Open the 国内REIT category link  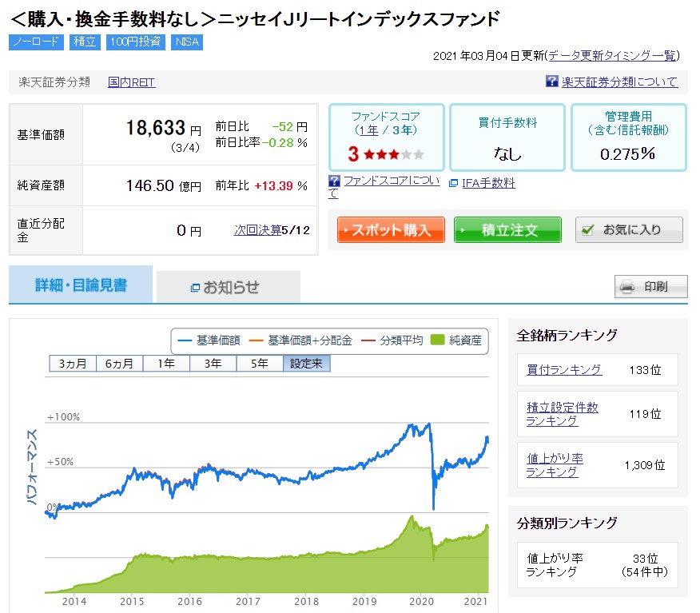(132, 82)
